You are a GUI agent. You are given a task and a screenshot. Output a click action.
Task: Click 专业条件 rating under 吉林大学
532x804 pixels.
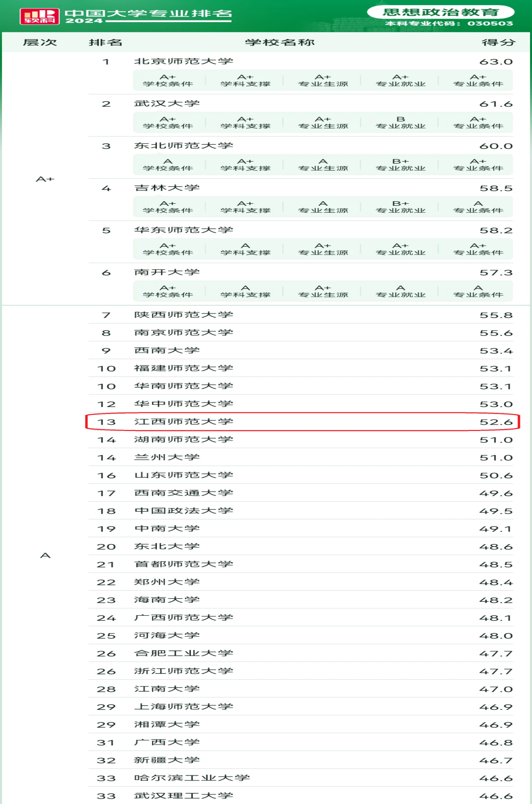[x=478, y=207]
